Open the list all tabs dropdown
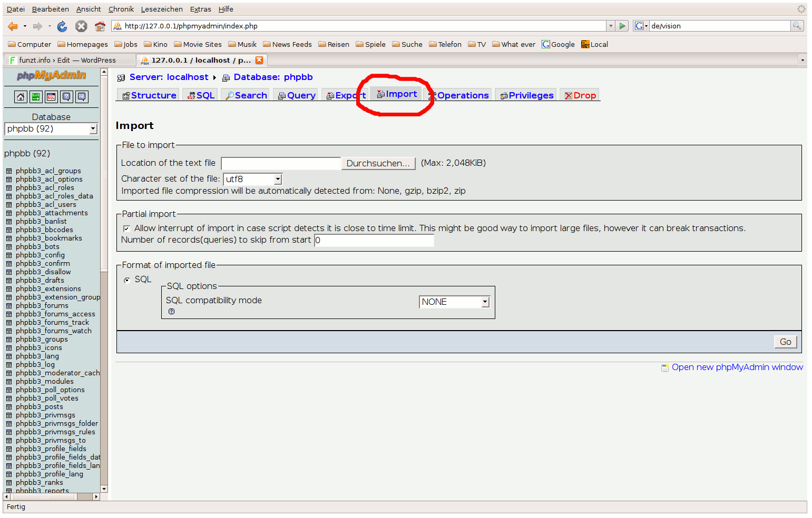Screen dimensions: 812x518 click(x=803, y=60)
